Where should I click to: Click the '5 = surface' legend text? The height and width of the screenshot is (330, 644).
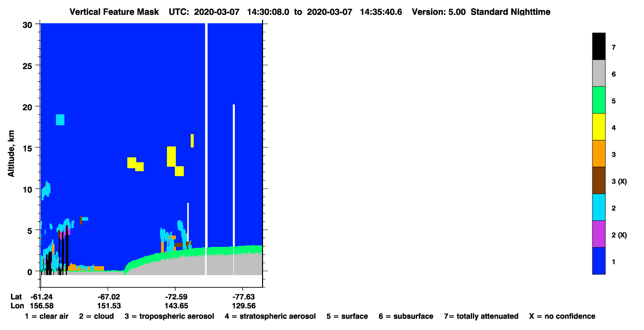point(347,316)
